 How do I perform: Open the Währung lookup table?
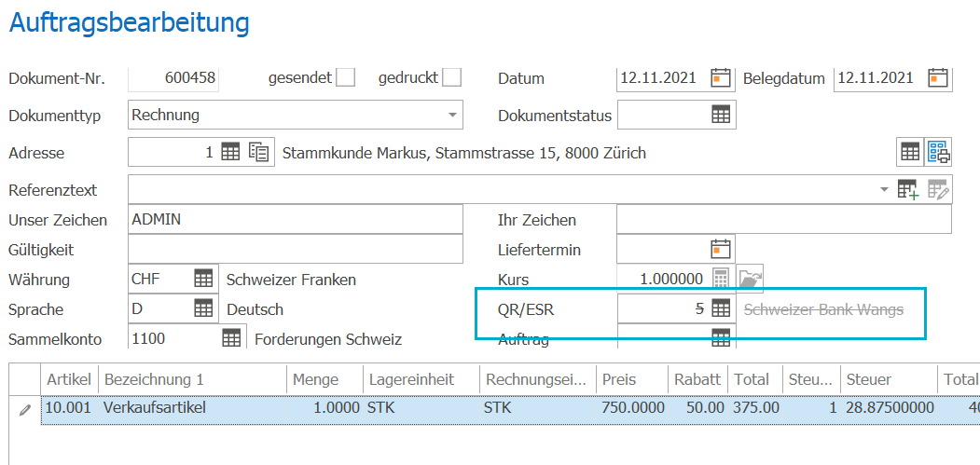pyautogui.click(x=202, y=279)
